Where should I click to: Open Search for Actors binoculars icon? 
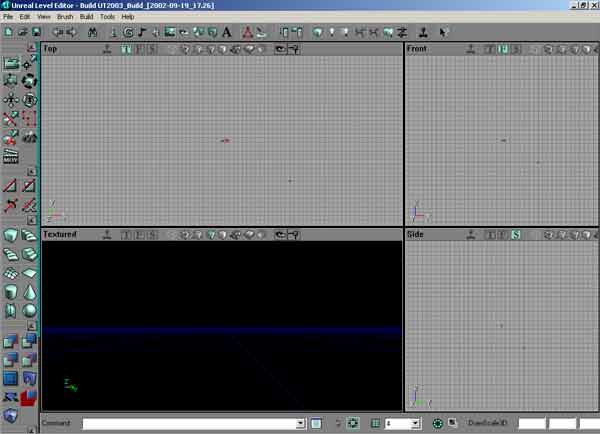92,32
